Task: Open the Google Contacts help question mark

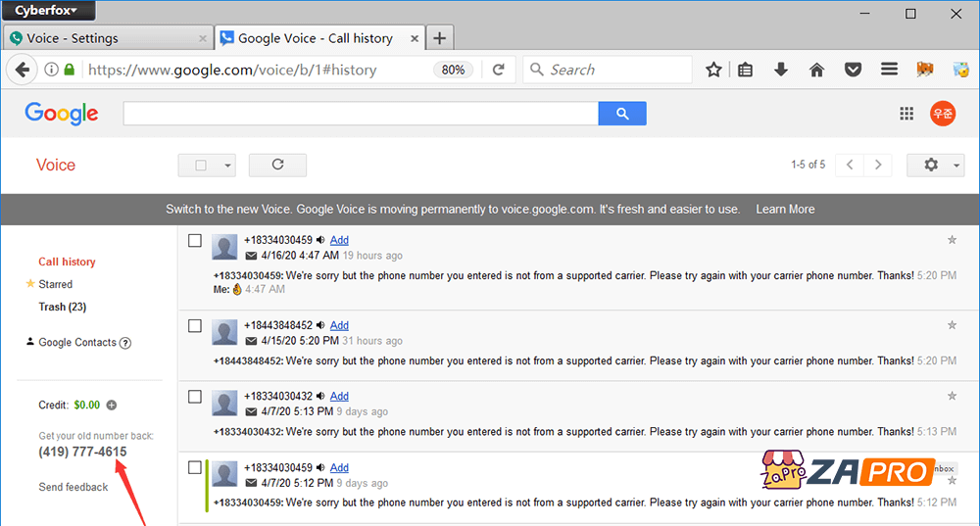Action: tap(125, 343)
